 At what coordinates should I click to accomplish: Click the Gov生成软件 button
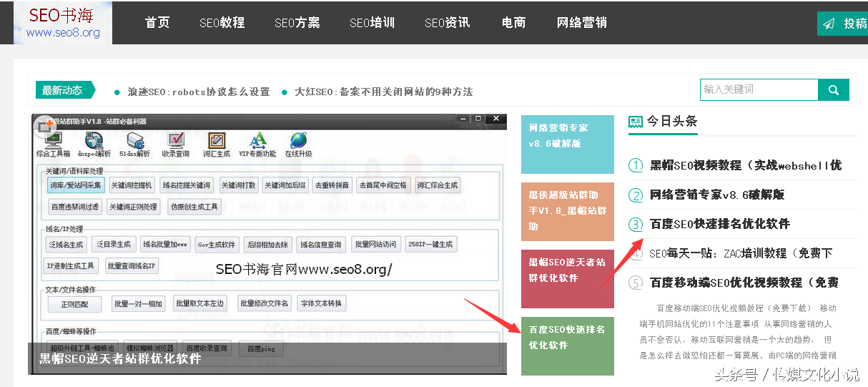coord(217,245)
